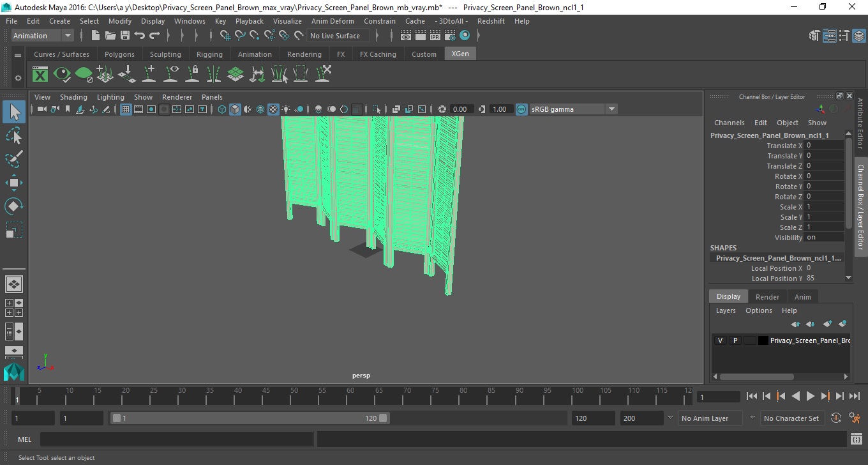868x465 pixels.
Task: Toggle layer playback P box
Action: [x=735, y=340]
